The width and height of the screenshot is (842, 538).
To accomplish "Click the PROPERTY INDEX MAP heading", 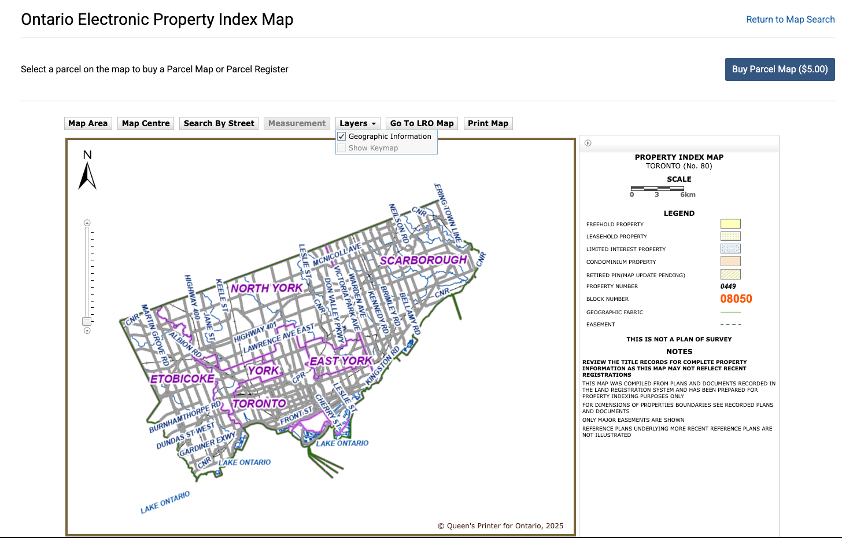I will tap(679, 157).
